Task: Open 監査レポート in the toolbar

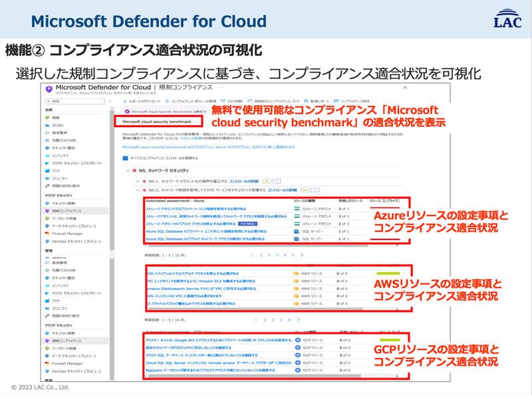Action: 317,101
